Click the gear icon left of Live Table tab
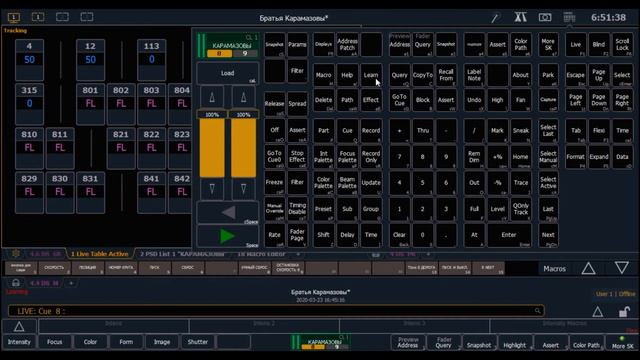This screenshot has height=360, width=640. pos(16,253)
